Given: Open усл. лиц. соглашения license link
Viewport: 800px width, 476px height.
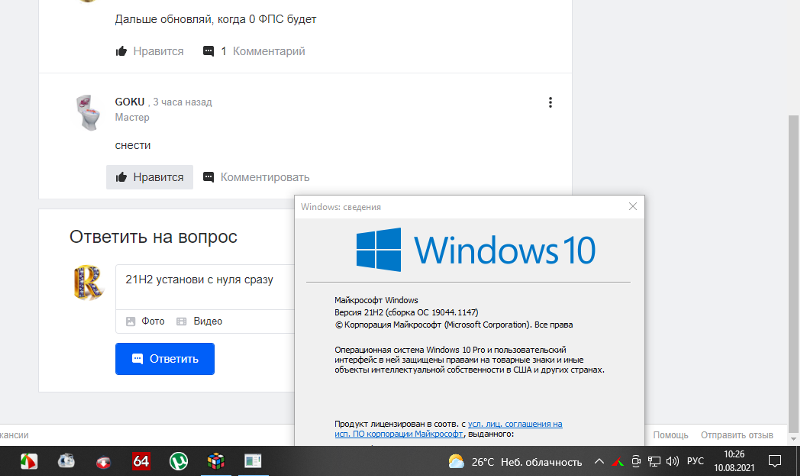Looking at the screenshot, I should click(515, 423).
